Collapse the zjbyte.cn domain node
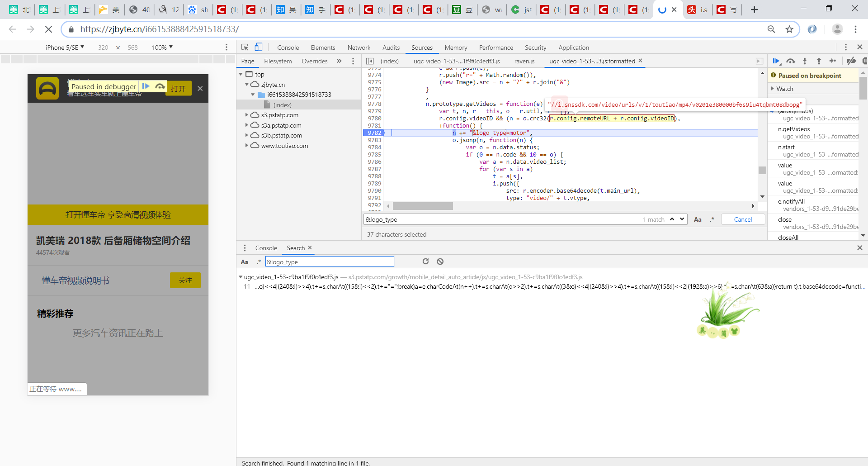The height and width of the screenshot is (466, 868). click(247, 85)
